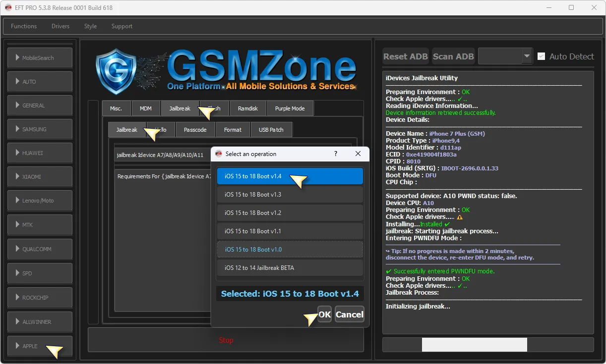Expand the QUALCOMM sidebar section
Viewport: 606px width, 364px height.
click(x=40, y=249)
